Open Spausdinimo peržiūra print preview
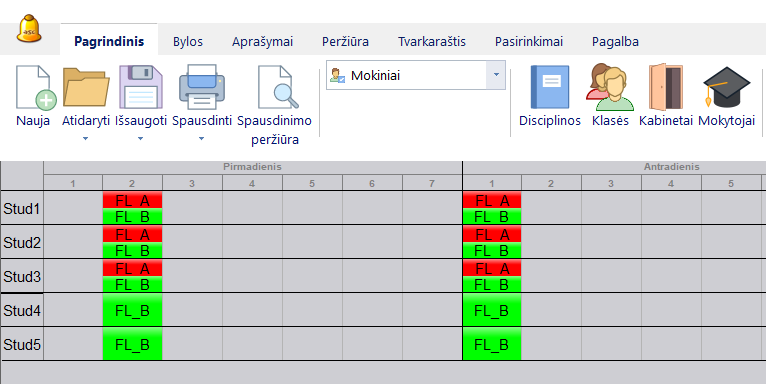Viewport: 766px width, 384px height. (x=275, y=105)
